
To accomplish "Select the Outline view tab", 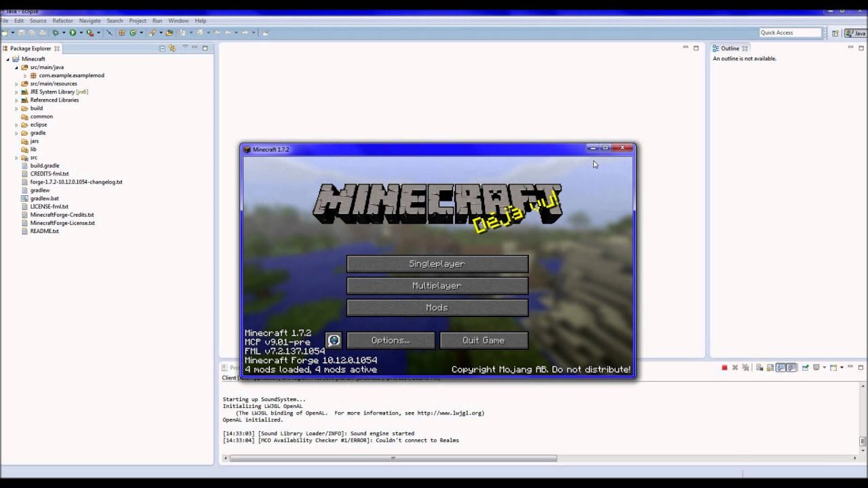I will pyautogui.click(x=730, y=48).
